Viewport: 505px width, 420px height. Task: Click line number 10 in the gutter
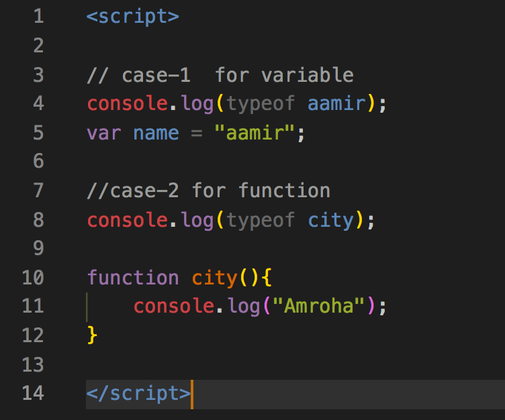(33, 277)
